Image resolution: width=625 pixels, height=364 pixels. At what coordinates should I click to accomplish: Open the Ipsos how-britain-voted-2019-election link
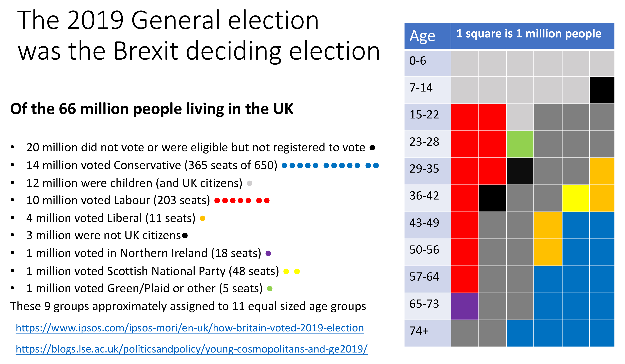coord(190,328)
